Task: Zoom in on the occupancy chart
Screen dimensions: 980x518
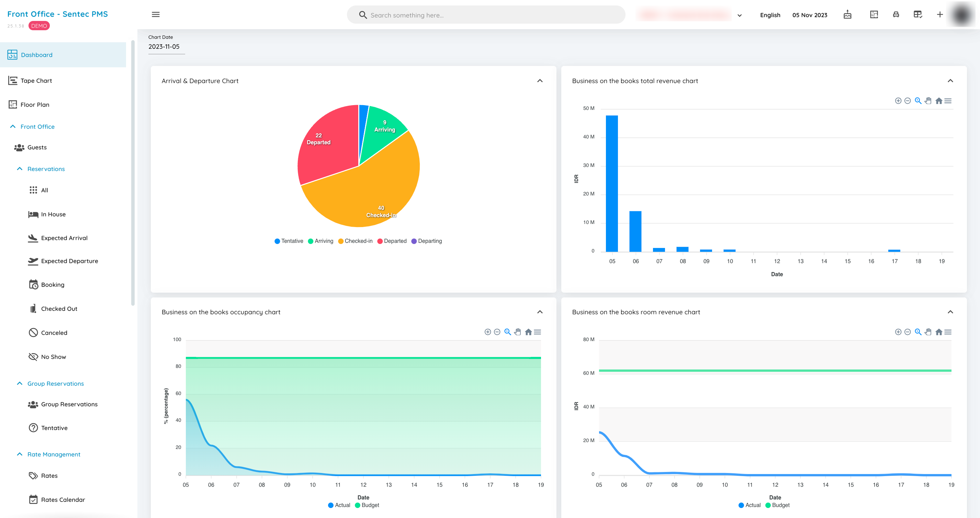Action: coord(488,332)
